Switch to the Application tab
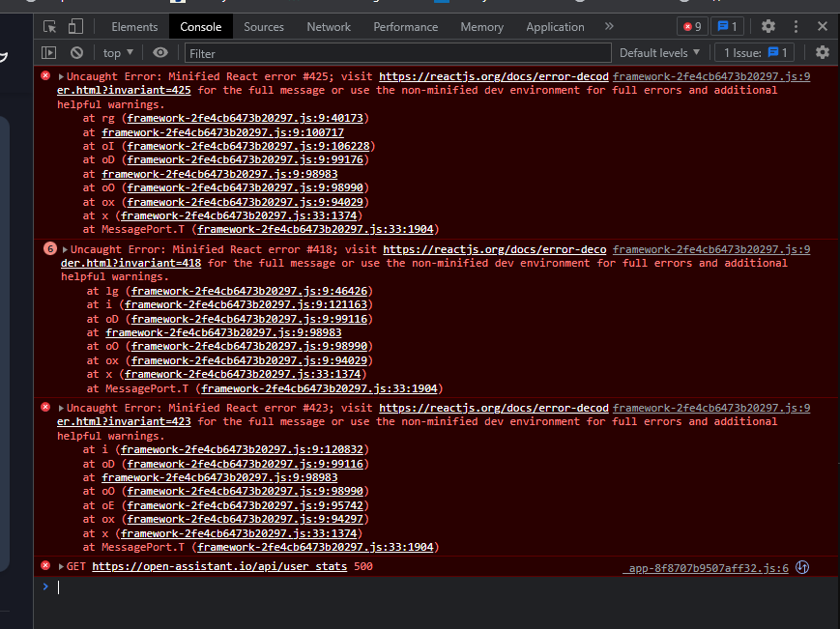840x629 pixels. pos(555,27)
